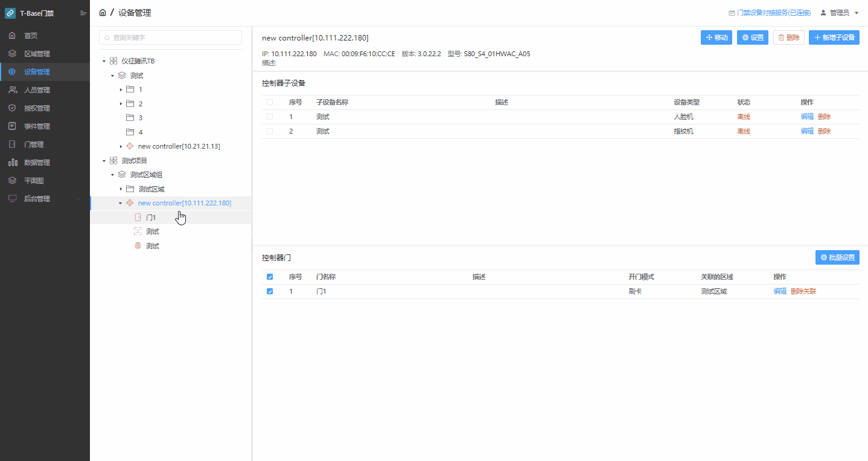Click the 删除 controller button

[789, 37]
